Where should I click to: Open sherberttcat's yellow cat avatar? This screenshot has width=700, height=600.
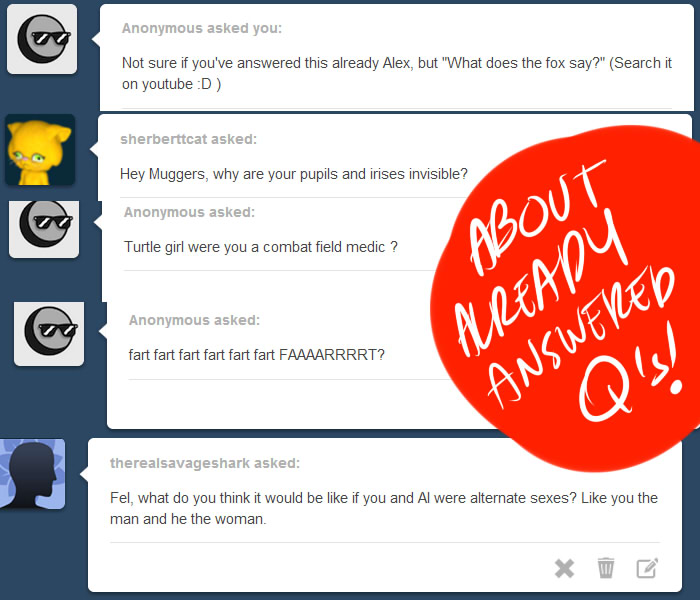[x=40, y=150]
